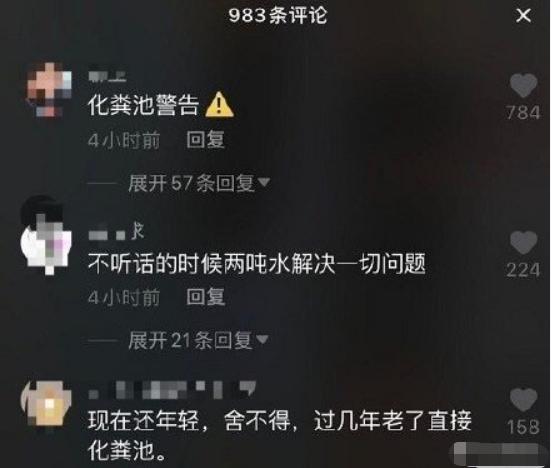Open first commenter's pixelated avatar

(49, 90)
